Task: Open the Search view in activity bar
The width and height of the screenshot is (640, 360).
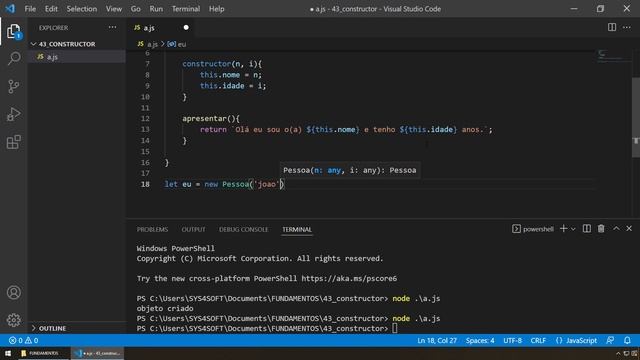Action: coord(13,58)
